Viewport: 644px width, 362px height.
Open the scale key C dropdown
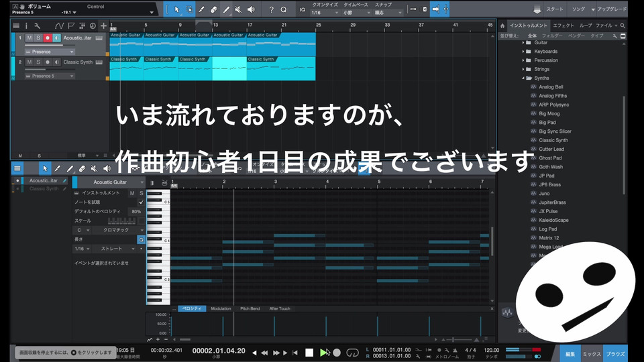coord(82,230)
